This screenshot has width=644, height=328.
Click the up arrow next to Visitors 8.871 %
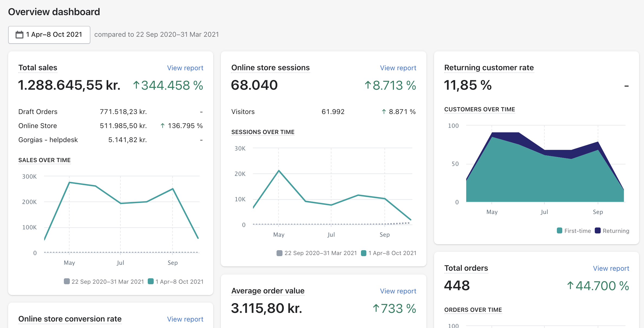(384, 112)
